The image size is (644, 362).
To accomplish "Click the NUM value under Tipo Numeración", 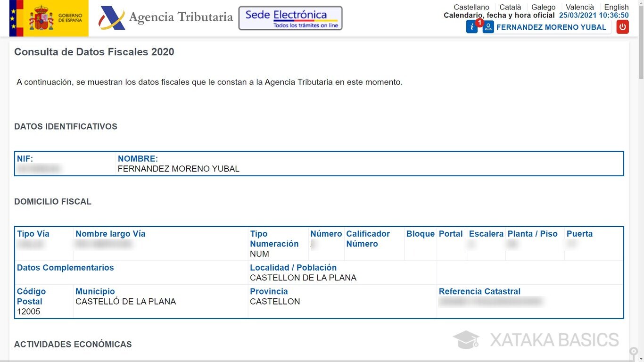I will (x=259, y=254).
